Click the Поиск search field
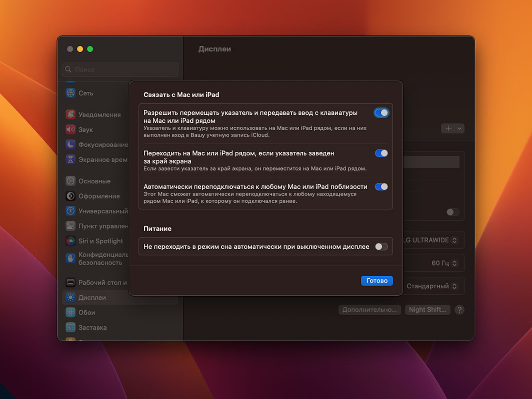The width and height of the screenshot is (532, 399). (x=120, y=70)
